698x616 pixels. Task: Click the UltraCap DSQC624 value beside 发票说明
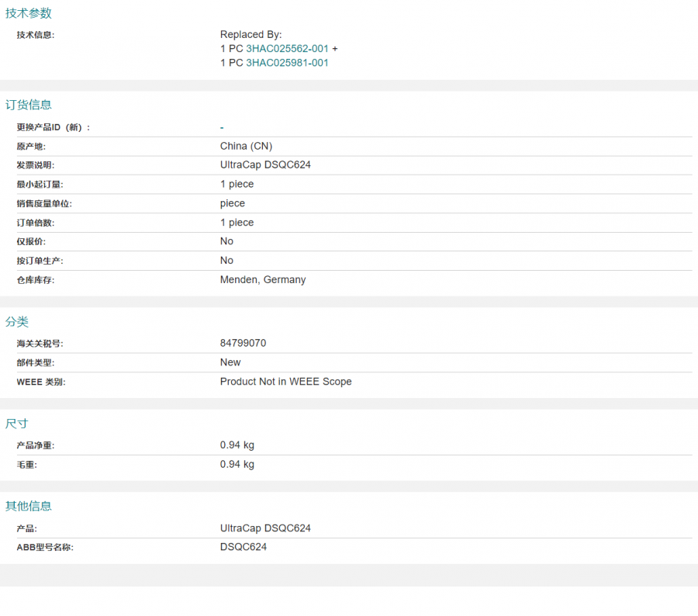[x=265, y=164]
